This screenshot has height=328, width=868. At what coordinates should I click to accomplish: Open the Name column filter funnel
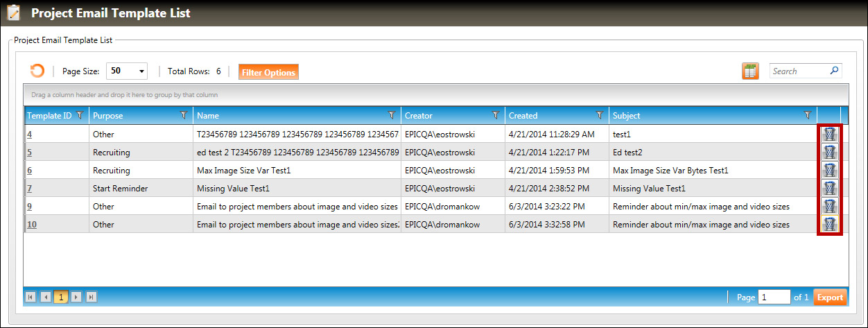[392, 115]
